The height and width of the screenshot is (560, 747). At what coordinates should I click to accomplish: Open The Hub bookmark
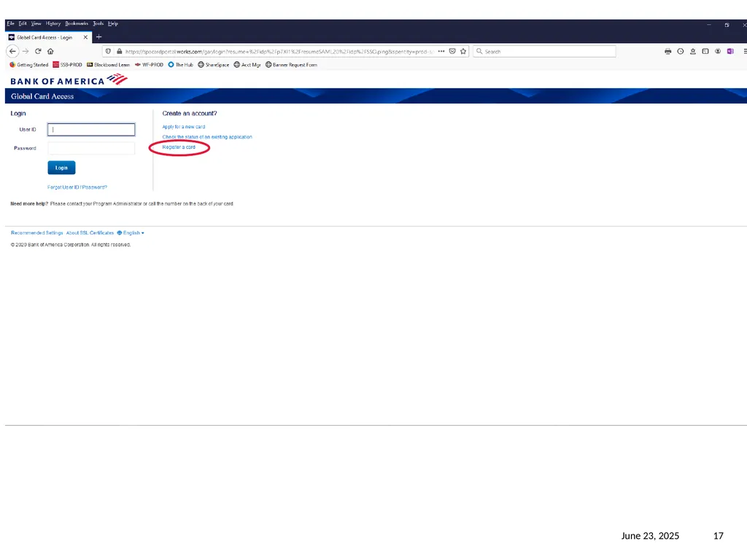coord(180,65)
